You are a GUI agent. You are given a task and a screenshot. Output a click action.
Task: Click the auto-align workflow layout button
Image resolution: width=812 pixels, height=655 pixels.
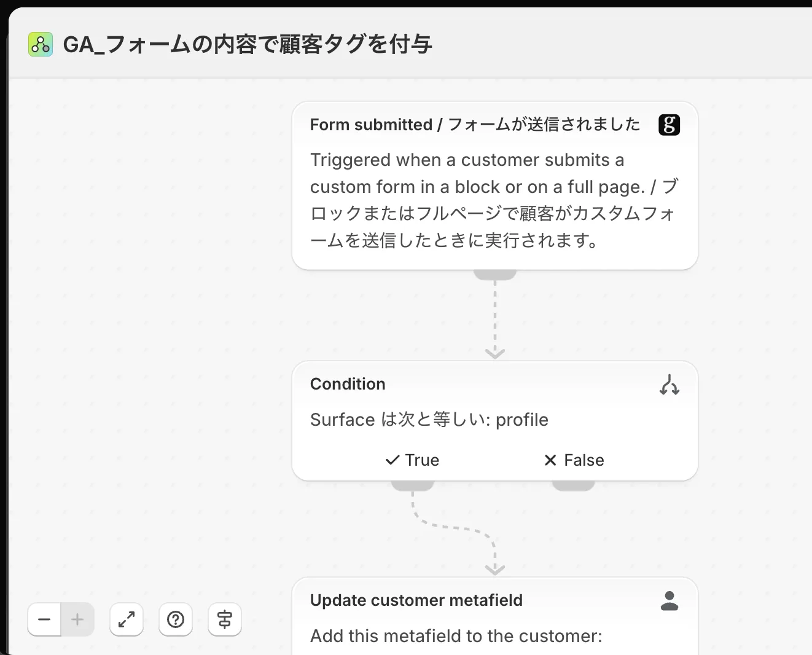(225, 619)
